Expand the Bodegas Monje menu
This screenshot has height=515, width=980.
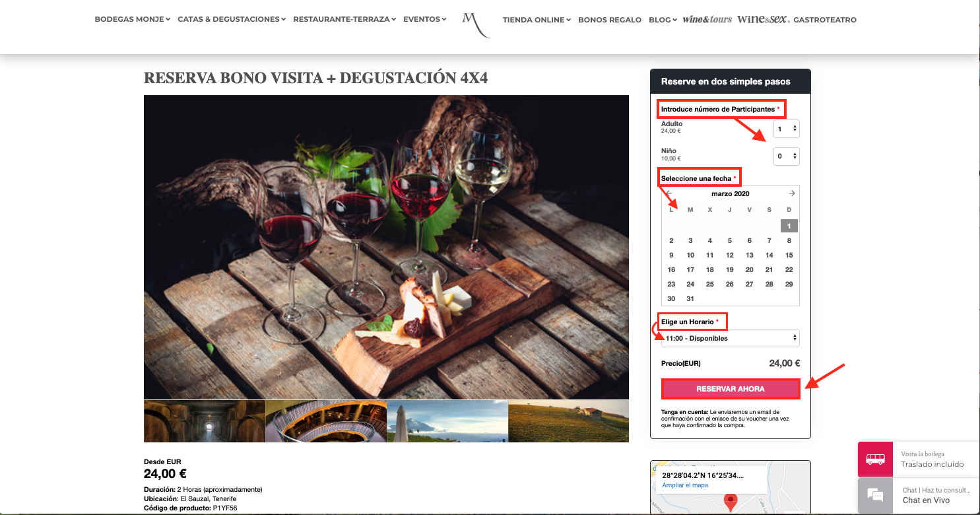[133, 20]
